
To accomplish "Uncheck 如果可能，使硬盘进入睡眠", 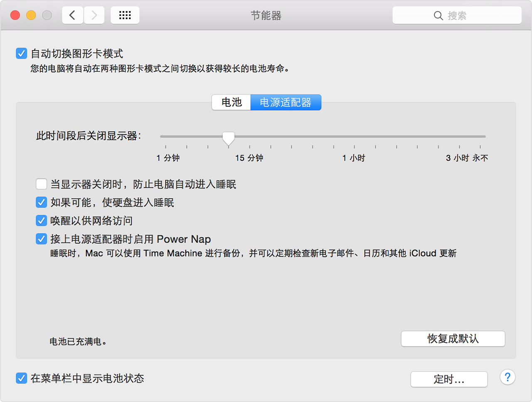I will click(x=41, y=202).
